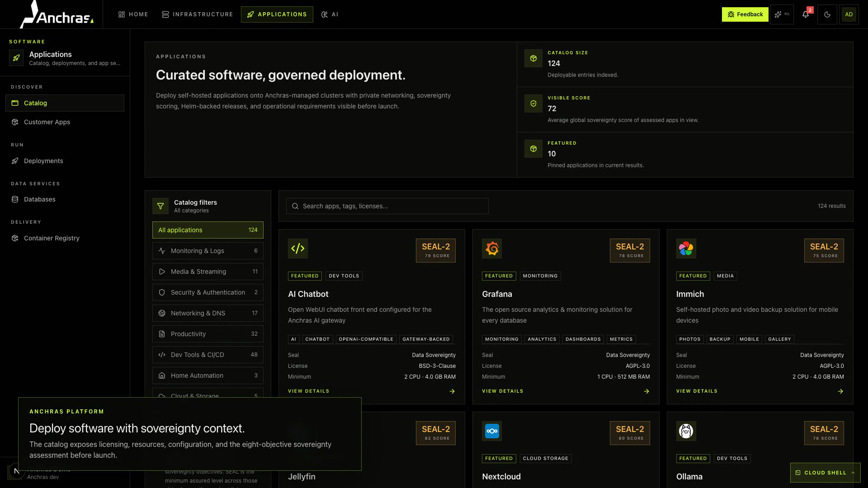The width and height of the screenshot is (868, 488).
Task: Switch to the AI tab
Action: (x=330, y=14)
